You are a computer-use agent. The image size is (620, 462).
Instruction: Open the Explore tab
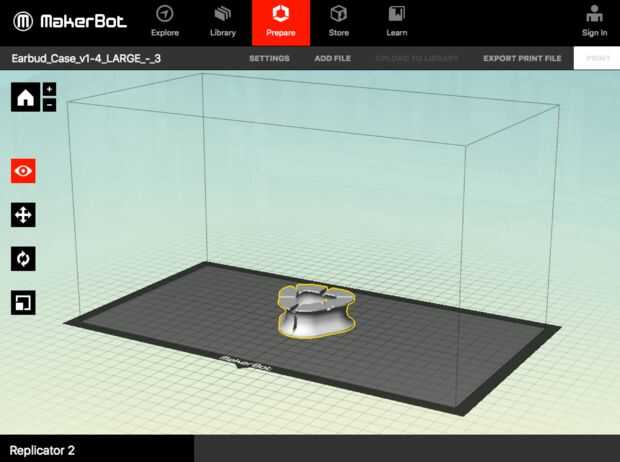tap(165, 22)
